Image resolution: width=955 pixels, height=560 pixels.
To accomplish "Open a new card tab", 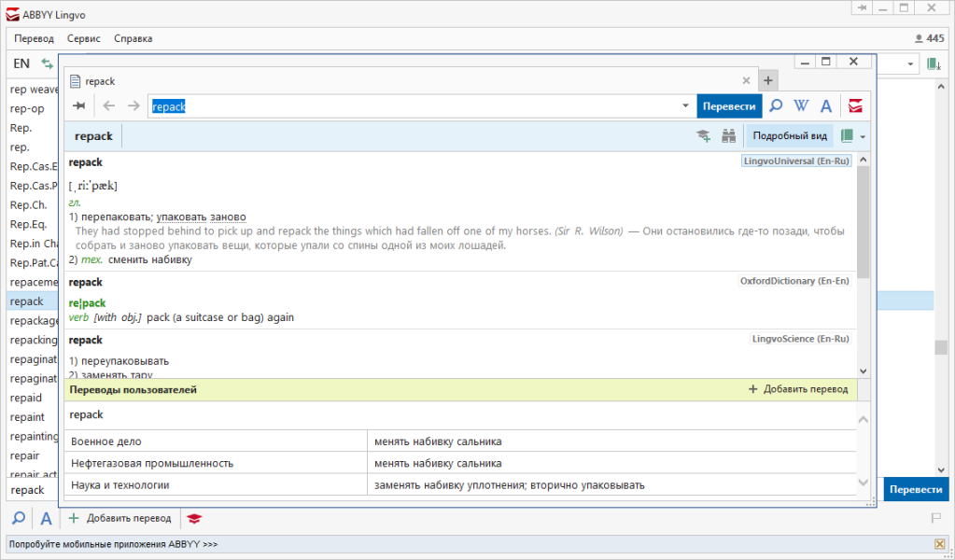I will point(768,80).
